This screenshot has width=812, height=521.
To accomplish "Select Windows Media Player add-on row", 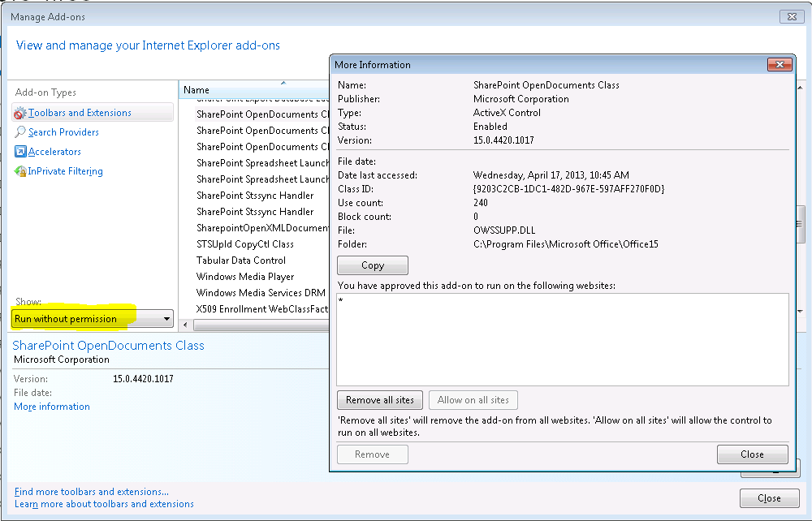I will coord(245,277).
